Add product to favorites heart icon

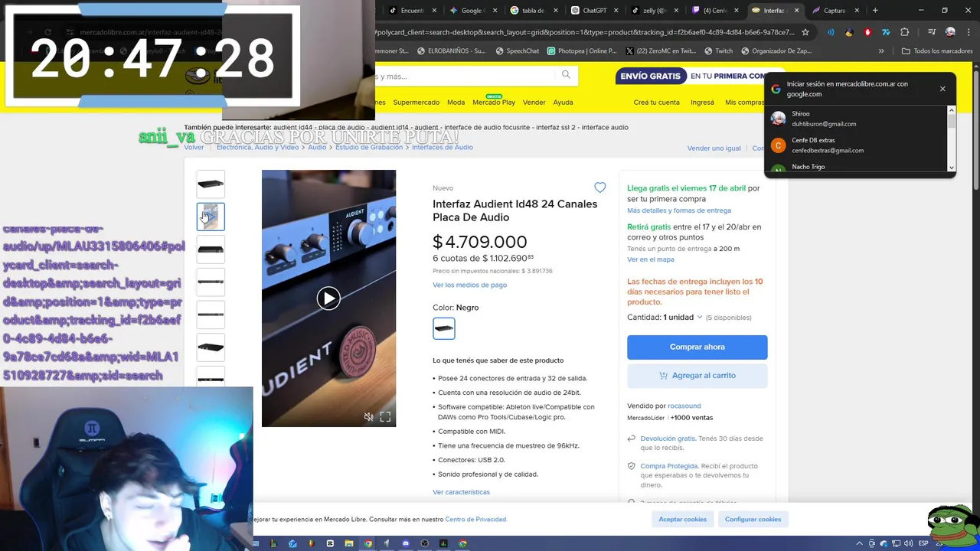click(599, 187)
